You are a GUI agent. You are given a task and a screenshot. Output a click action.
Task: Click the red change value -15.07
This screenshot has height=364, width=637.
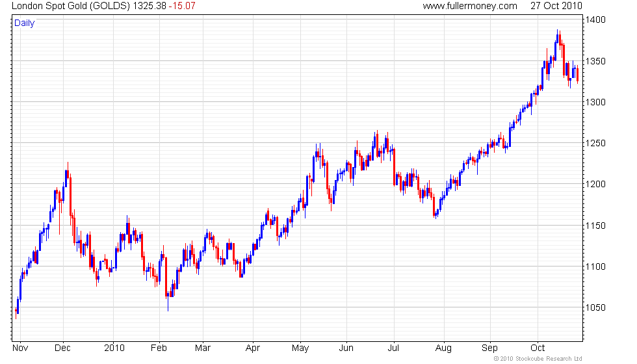182,6
